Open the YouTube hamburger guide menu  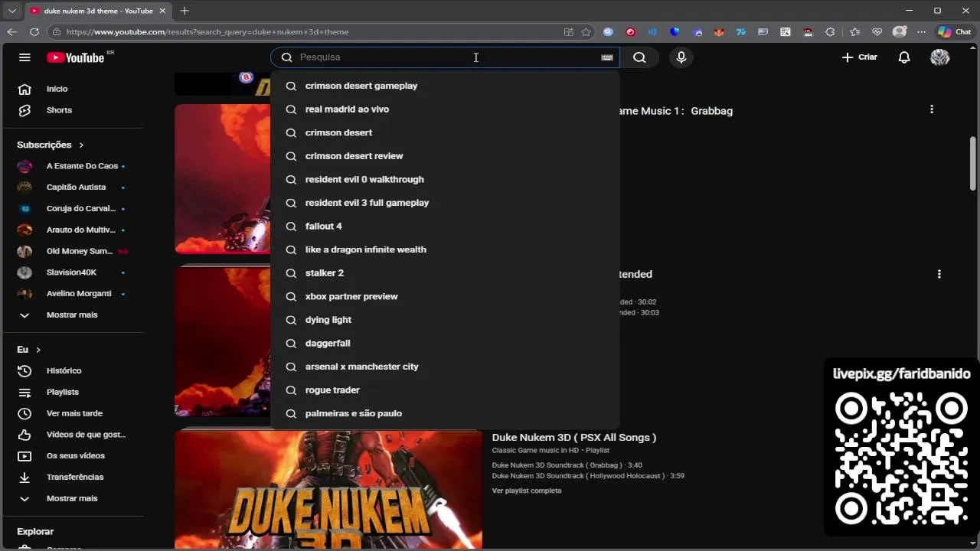[24, 57]
